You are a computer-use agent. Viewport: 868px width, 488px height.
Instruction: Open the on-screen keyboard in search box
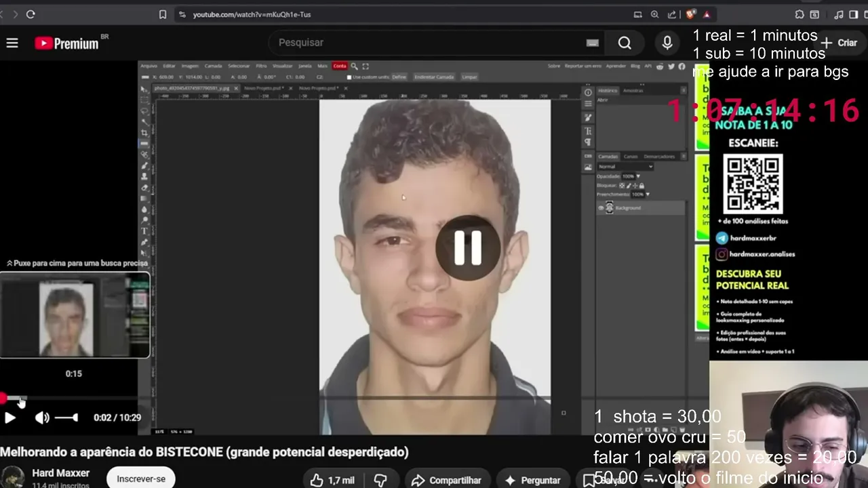coord(593,43)
